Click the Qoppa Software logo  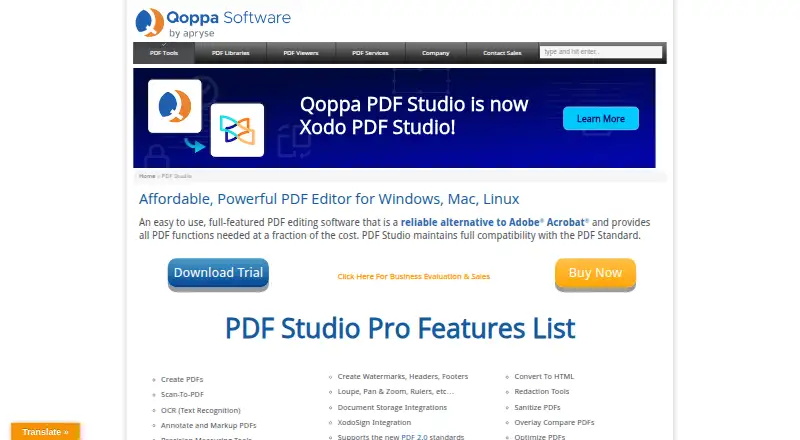point(213,23)
